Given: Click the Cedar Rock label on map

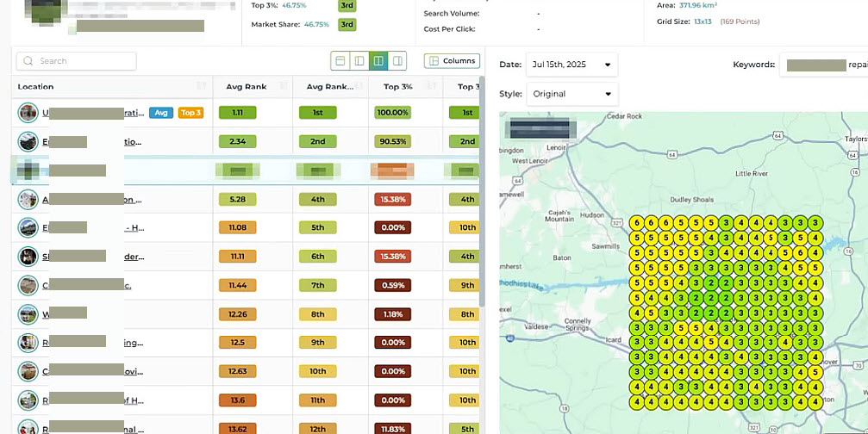Looking at the screenshot, I should coord(624,116).
